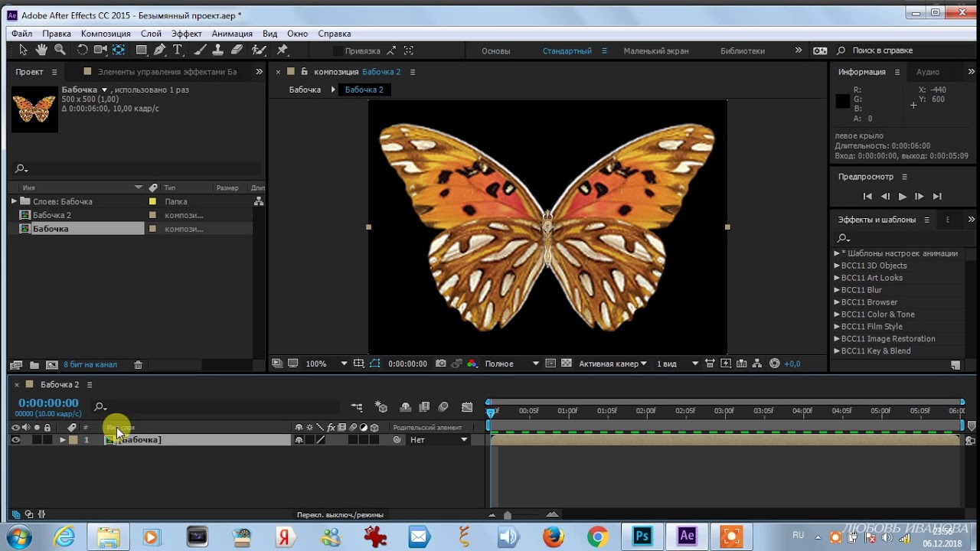This screenshot has height=551, width=980.
Task: Take a snapshot with camera icon
Action: coord(441,364)
